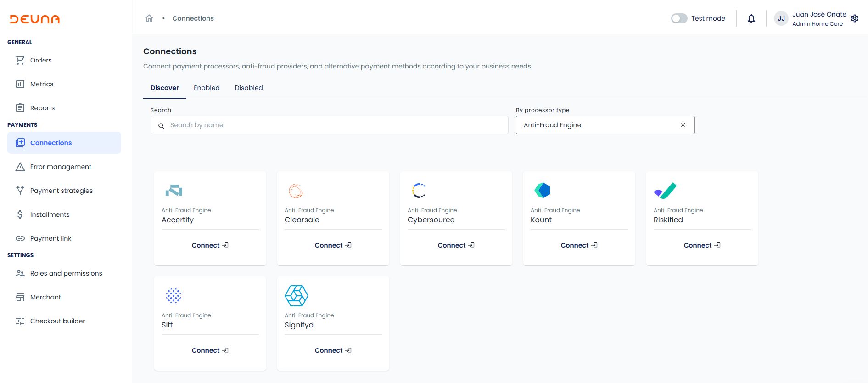This screenshot has width=868, height=383.
Task: Click the JJ user avatar
Action: coord(781,18)
